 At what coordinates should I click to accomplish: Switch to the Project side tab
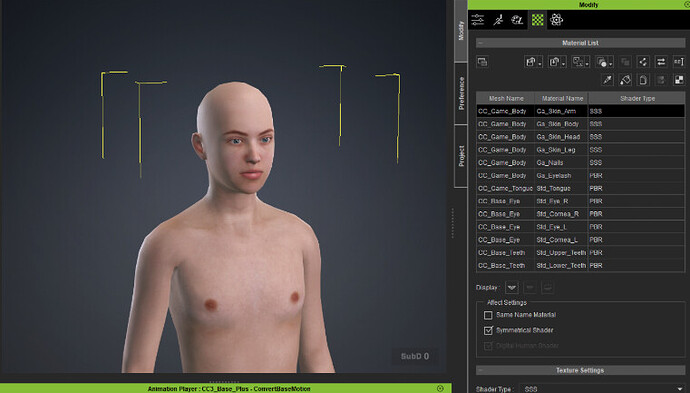461,156
